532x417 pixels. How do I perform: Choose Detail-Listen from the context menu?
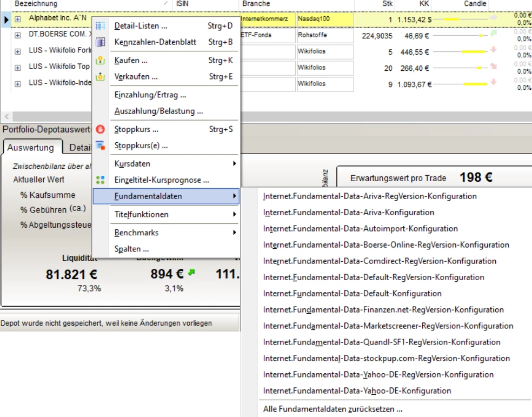(x=166, y=26)
